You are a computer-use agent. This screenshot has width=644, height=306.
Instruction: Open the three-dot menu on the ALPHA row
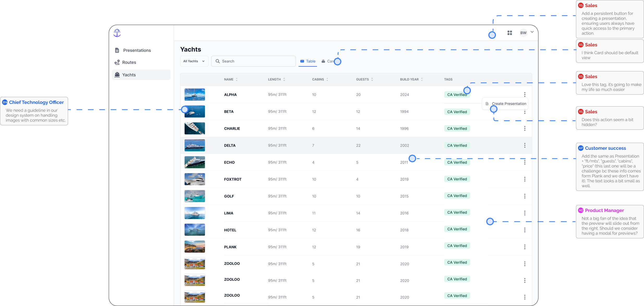pyautogui.click(x=525, y=95)
